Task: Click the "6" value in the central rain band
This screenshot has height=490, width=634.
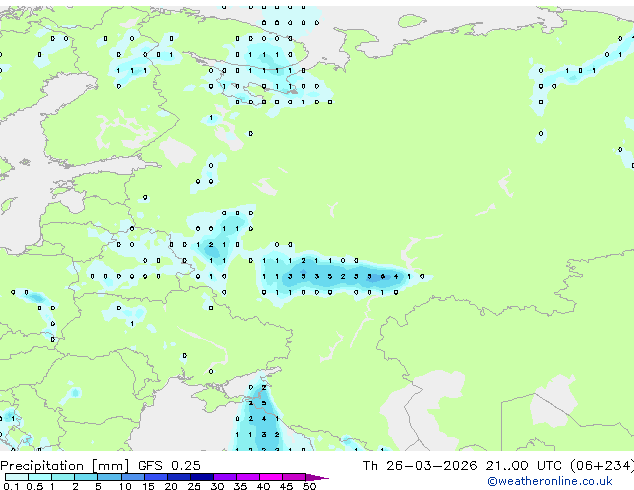Action: [x=383, y=277]
